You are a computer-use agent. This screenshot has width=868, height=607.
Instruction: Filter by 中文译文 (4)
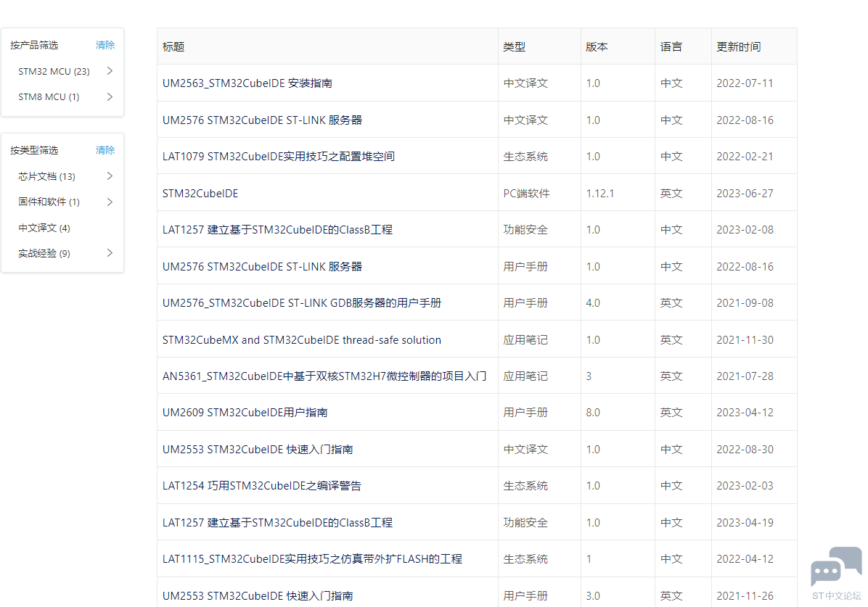pyautogui.click(x=44, y=228)
